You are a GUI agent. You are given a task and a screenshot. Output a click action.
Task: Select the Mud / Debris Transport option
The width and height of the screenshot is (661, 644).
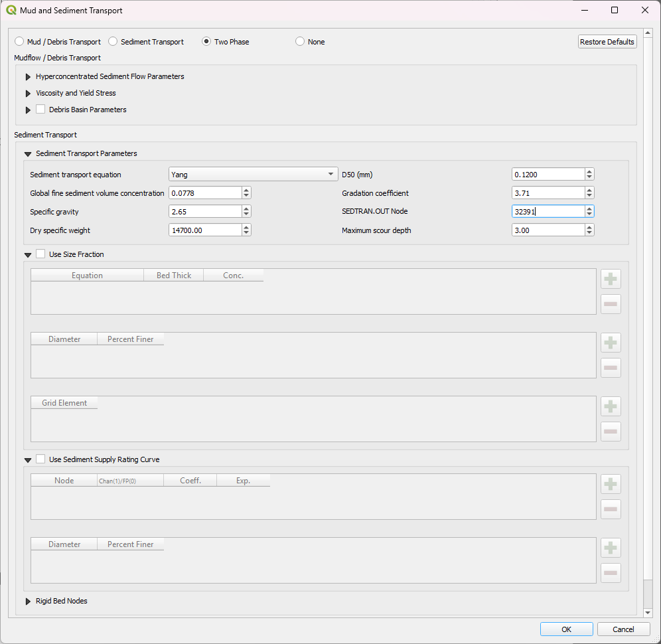19,42
